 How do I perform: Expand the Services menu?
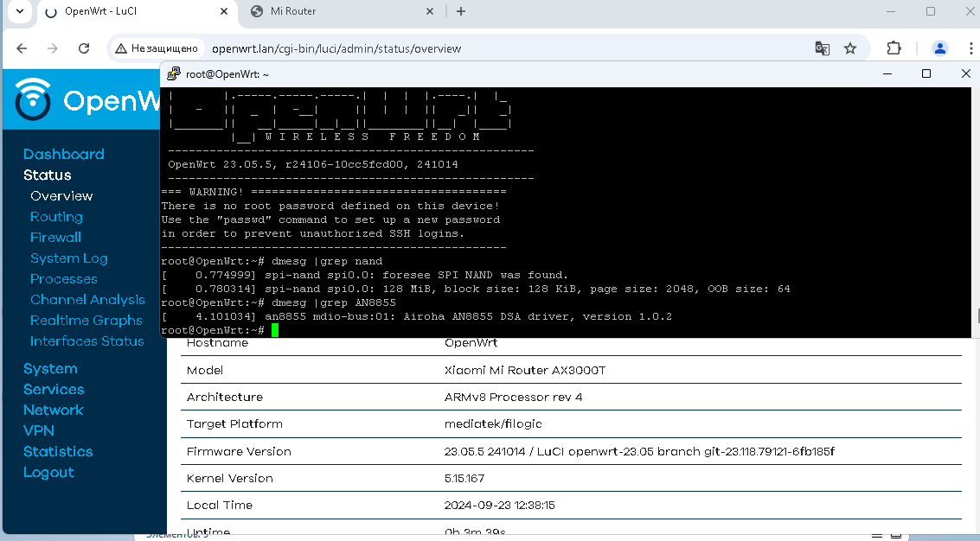coord(54,389)
